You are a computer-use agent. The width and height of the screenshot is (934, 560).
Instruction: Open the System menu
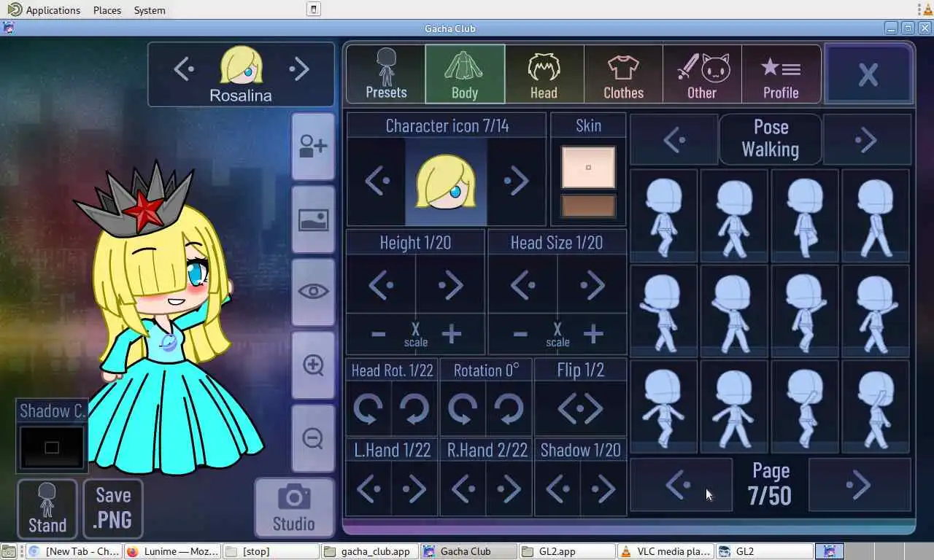(150, 10)
